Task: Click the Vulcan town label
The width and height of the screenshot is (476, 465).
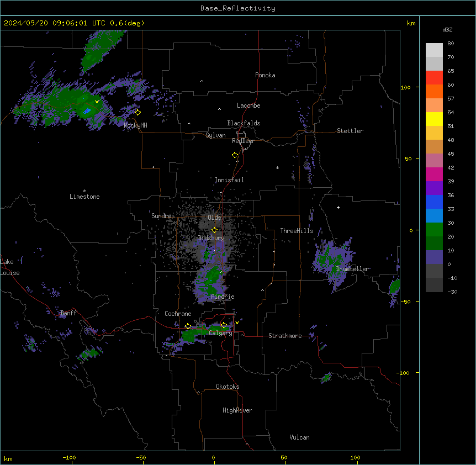Action: pos(300,437)
